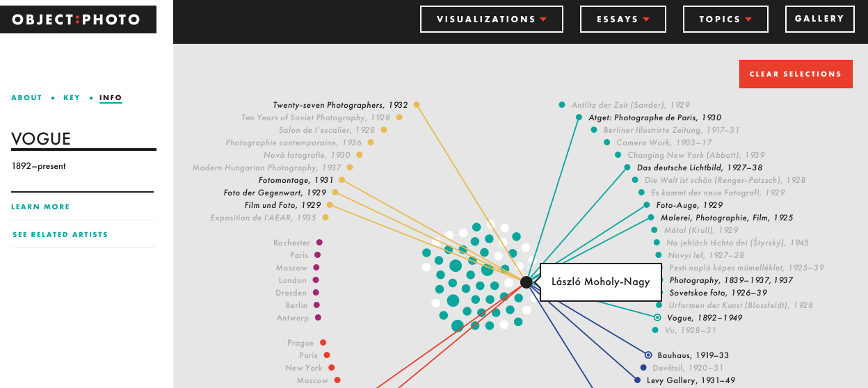Switch to the About tab

(x=26, y=98)
